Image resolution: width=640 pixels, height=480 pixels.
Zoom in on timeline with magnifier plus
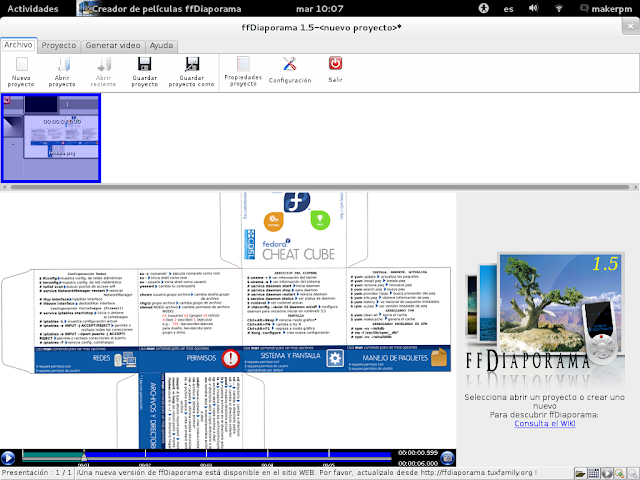coord(620,473)
